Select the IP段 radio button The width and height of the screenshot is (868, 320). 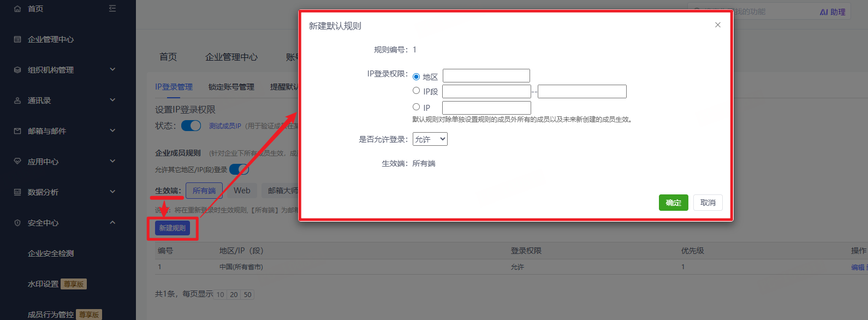pyautogui.click(x=417, y=91)
